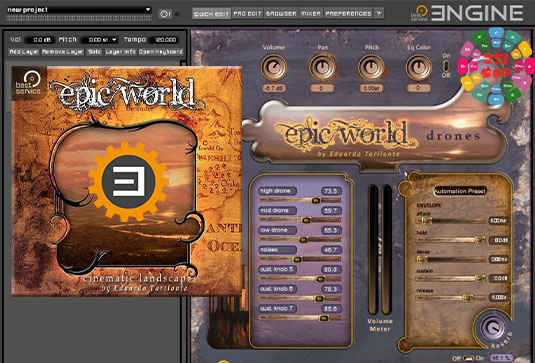Viewport: 535px width, 363px height.
Task: Open the Browser tab
Action: pyautogui.click(x=281, y=14)
